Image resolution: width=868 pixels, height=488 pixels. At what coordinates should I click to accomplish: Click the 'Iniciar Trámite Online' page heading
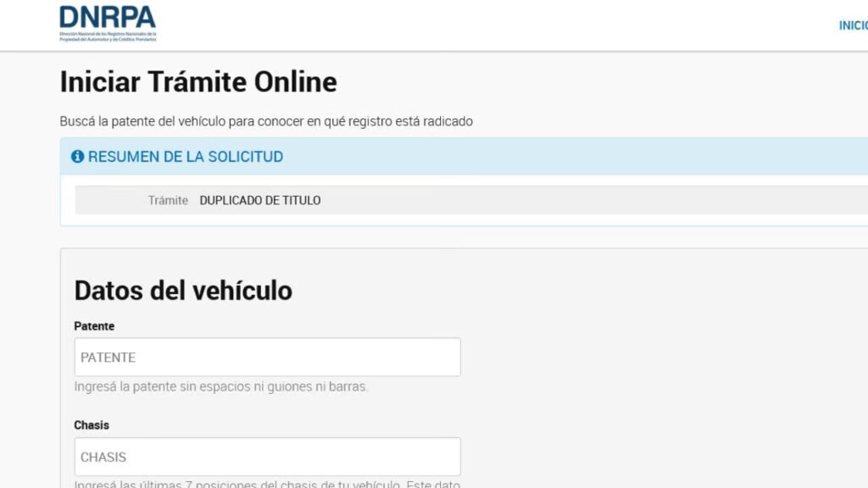click(198, 82)
